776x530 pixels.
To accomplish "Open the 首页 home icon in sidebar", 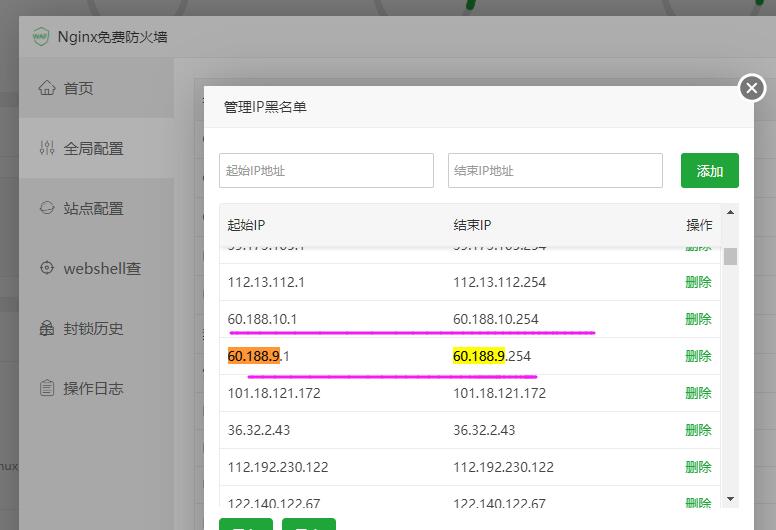I will coord(47,88).
